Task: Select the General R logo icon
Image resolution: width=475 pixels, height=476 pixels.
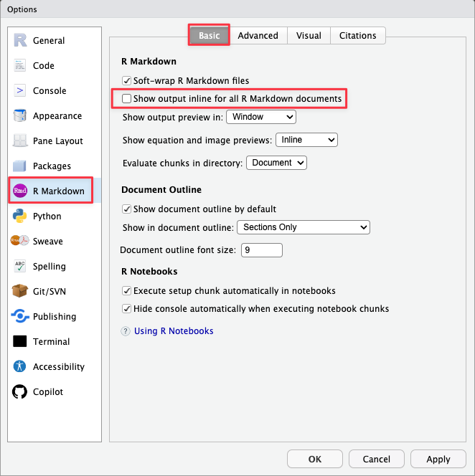Action: tap(20, 40)
